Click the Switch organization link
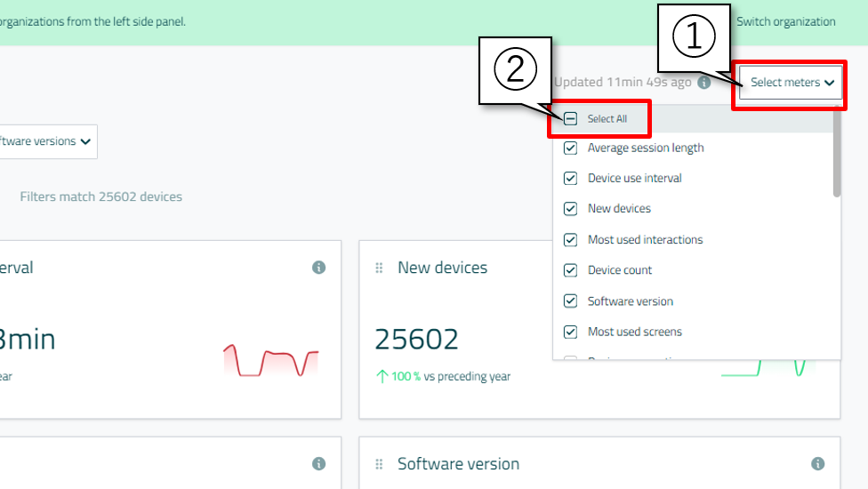The image size is (868, 489). click(785, 21)
